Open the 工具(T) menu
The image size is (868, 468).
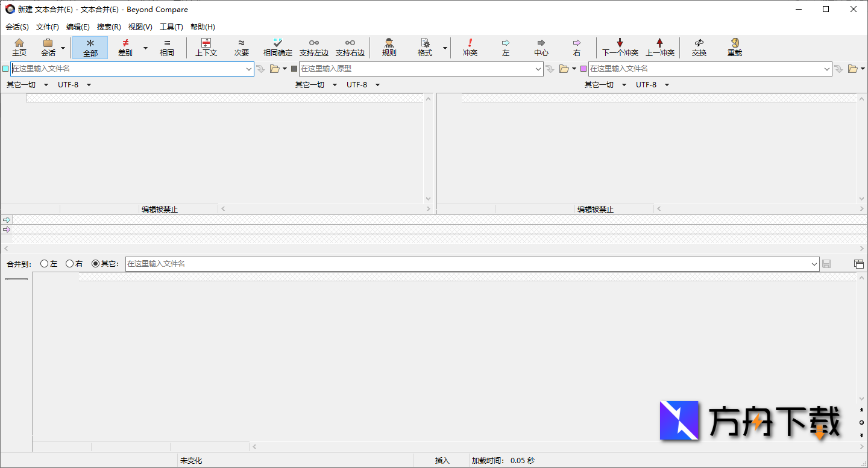[x=170, y=27]
